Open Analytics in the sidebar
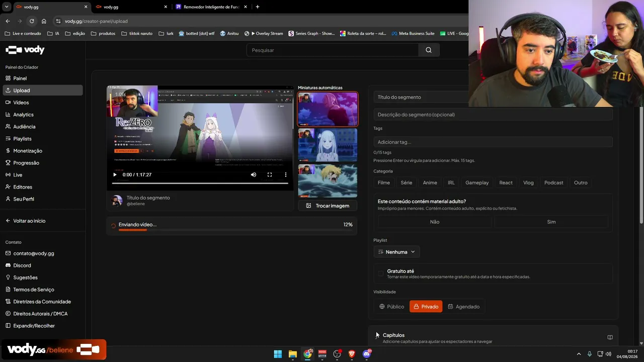 coord(43,115)
